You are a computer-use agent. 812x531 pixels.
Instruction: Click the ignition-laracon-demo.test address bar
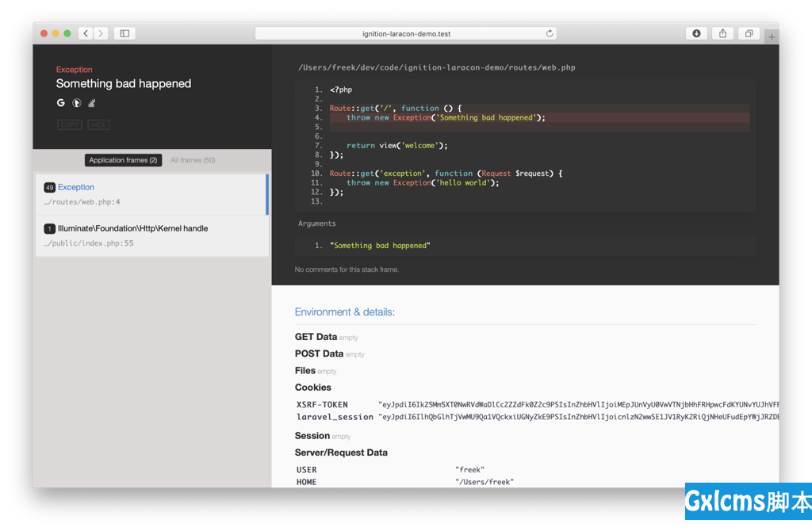click(405, 33)
